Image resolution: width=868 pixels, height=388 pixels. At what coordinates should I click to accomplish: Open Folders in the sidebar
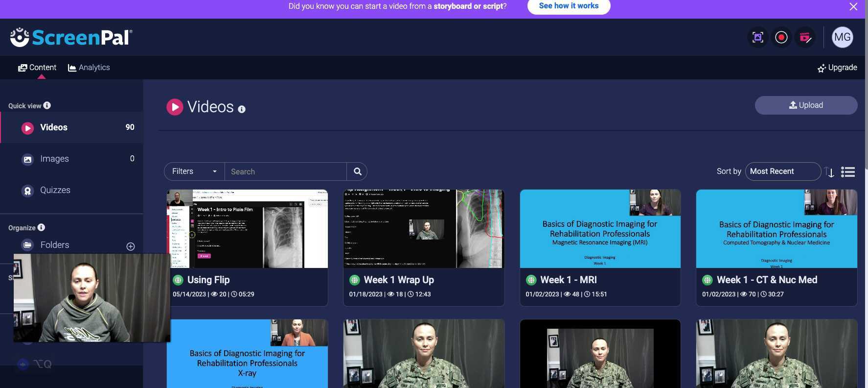click(54, 245)
